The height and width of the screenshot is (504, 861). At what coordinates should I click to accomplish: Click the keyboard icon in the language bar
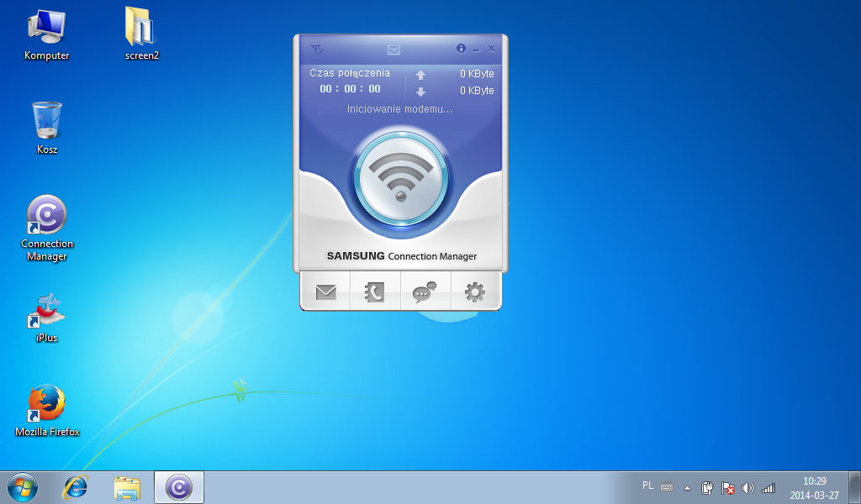tap(667, 486)
